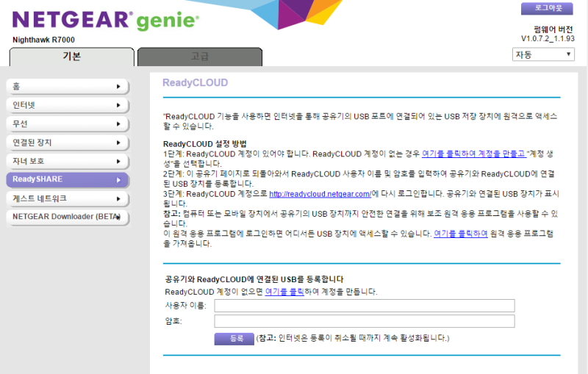
Task: Click the arrow icon on 자녀 보호 menu
Action: tap(118, 162)
